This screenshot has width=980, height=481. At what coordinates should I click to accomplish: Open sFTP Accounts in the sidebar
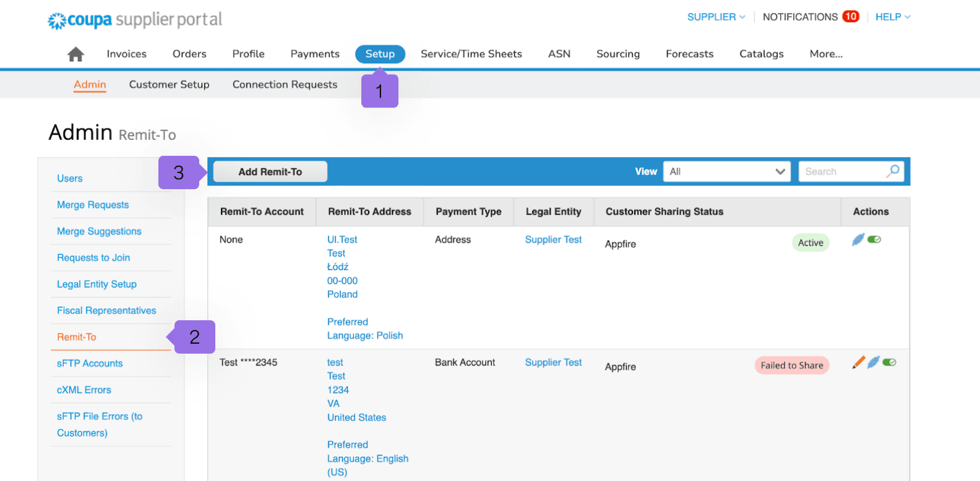pyautogui.click(x=90, y=364)
